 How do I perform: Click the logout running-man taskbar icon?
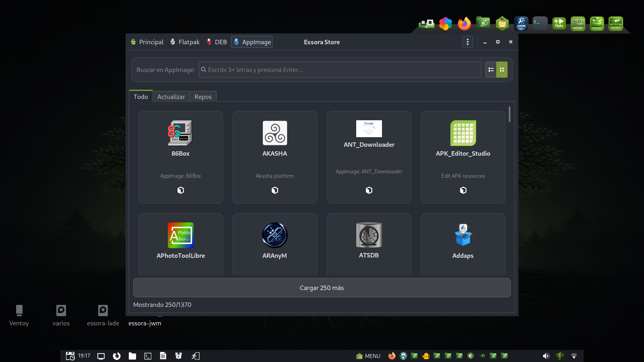tap(196, 356)
